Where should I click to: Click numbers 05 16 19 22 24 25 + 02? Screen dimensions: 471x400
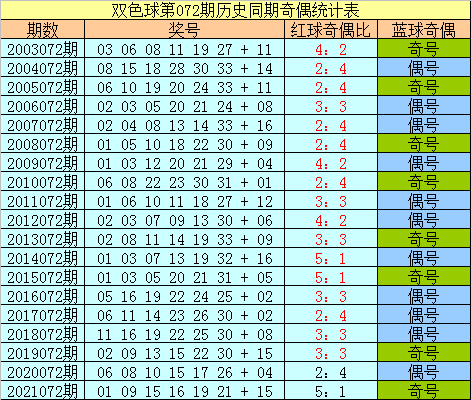184,297
